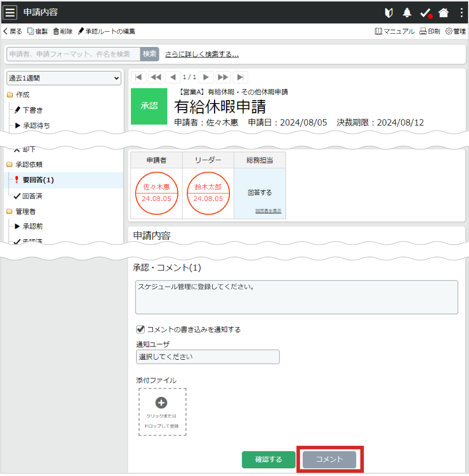469x476 pixels.
Task: Open the management gear settings
Action: (x=455, y=31)
